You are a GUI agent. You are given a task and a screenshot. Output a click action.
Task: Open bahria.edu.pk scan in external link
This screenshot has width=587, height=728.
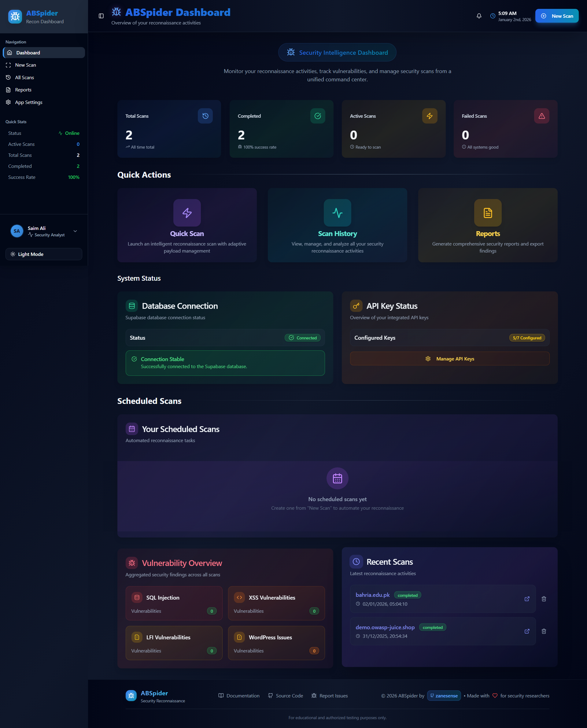pyautogui.click(x=527, y=599)
